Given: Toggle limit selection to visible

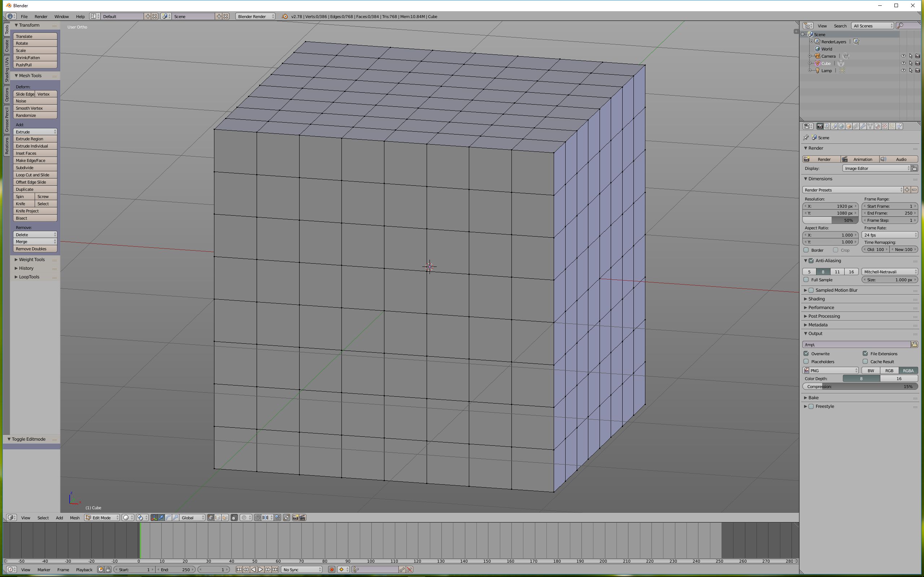Looking at the screenshot, I should [x=234, y=518].
